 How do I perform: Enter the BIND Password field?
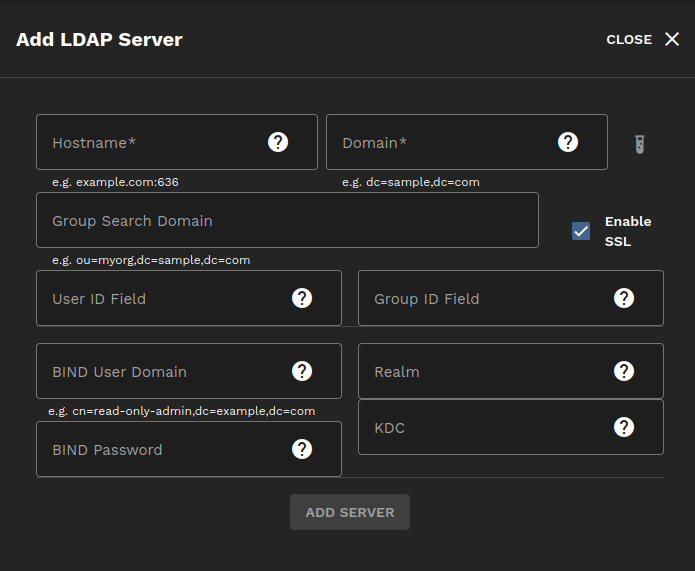tap(160, 450)
